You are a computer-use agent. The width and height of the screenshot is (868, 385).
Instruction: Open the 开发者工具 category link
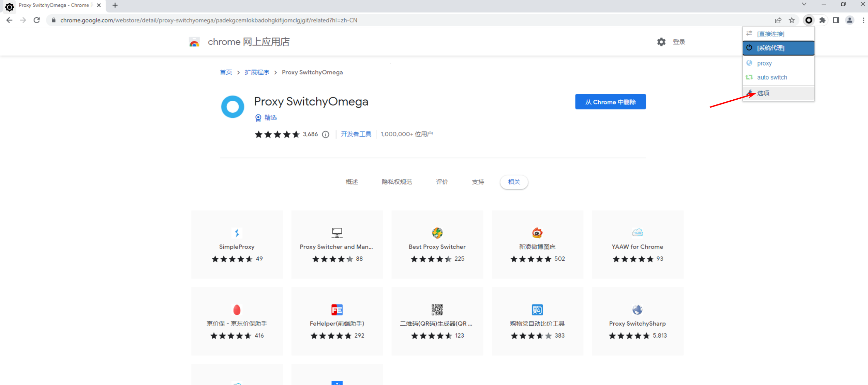pos(356,134)
